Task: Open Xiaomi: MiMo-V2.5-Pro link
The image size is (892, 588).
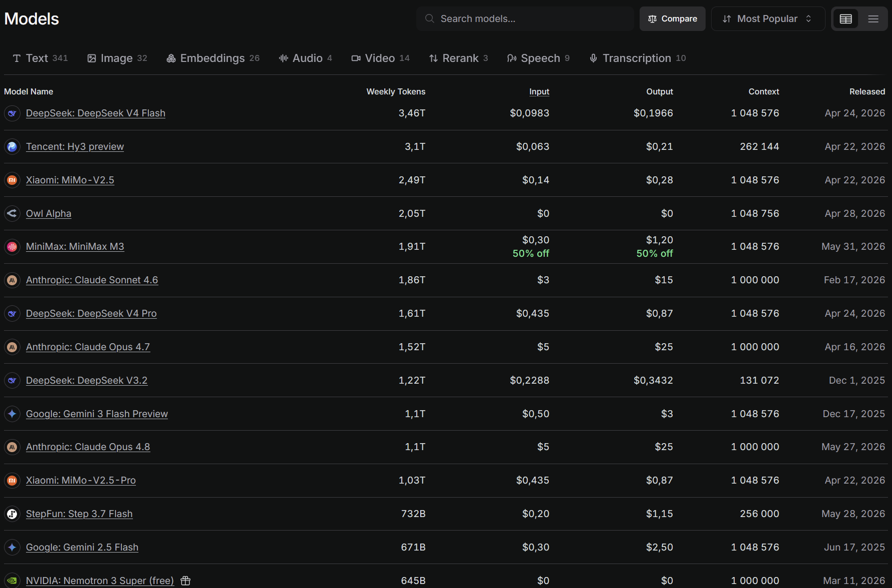Action: [81, 481]
